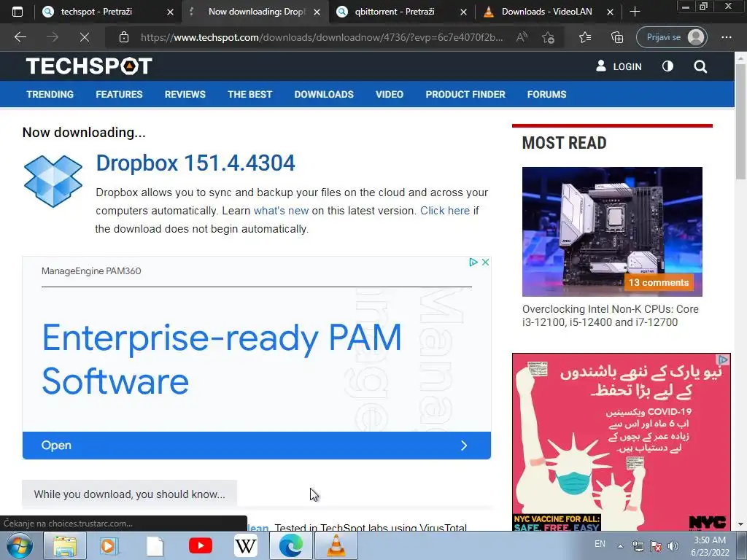Click the taskbar clock 3:50 AM
The width and height of the screenshot is (747, 560).
coord(710,540)
